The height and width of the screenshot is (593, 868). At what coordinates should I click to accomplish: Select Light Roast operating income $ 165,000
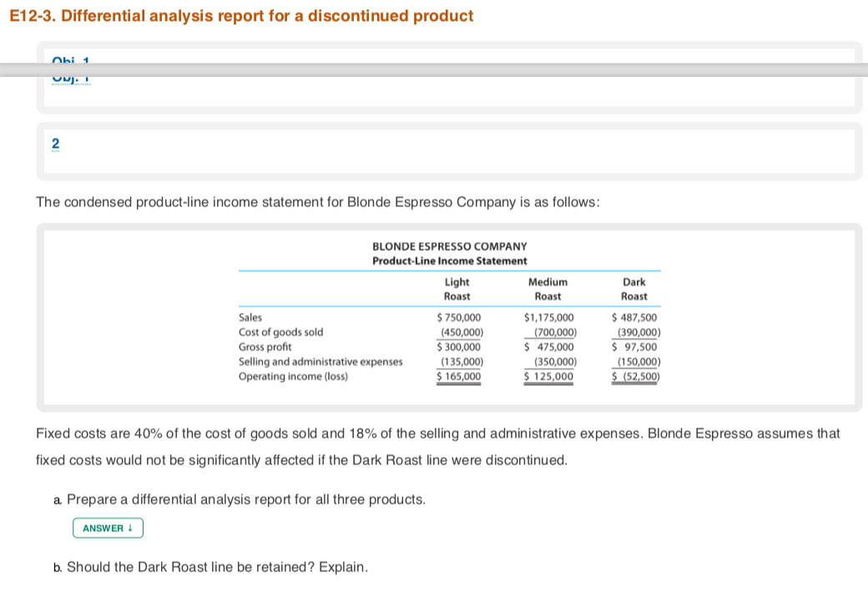click(x=459, y=377)
